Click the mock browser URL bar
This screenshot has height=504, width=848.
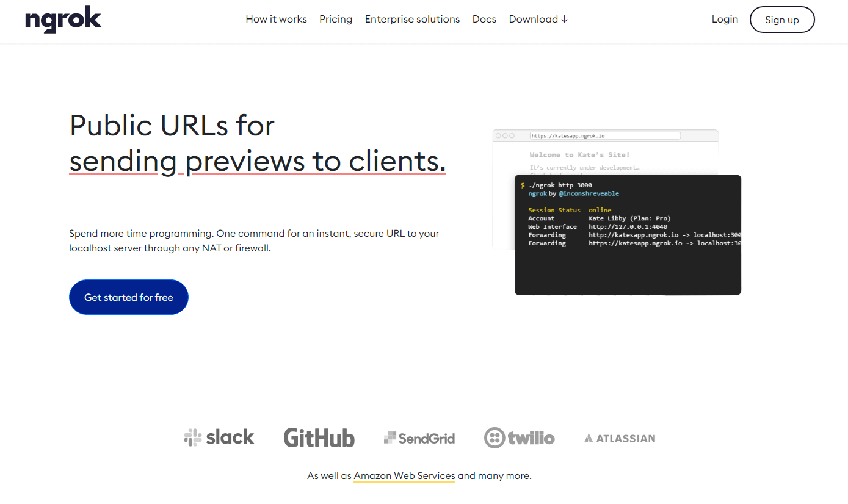(x=604, y=135)
